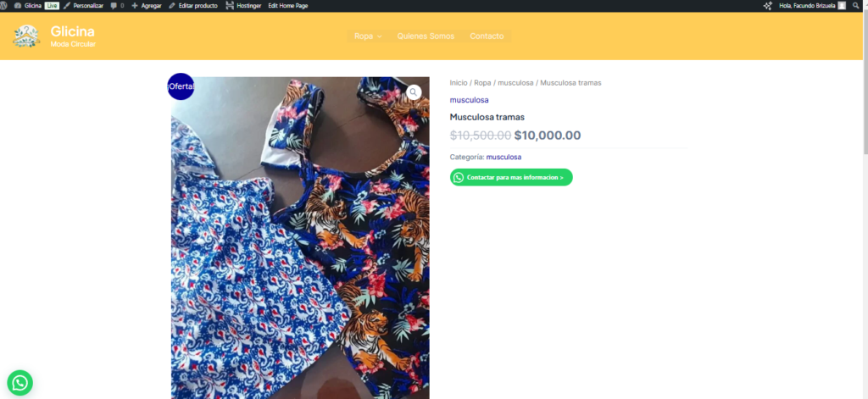Open the Agregar new content menu
This screenshot has height=399, width=868.
click(147, 5)
